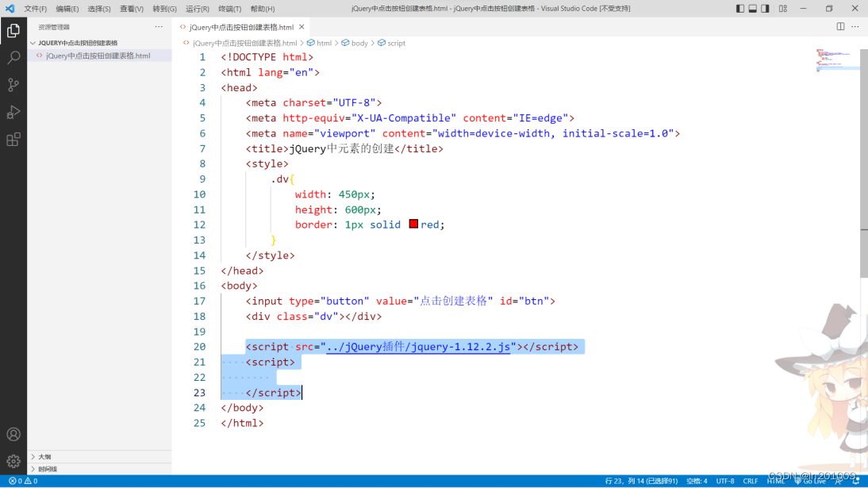This screenshot has height=488, width=868.
Task: Open Source Control view
Action: pyautogui.click(x=13, y=85)
